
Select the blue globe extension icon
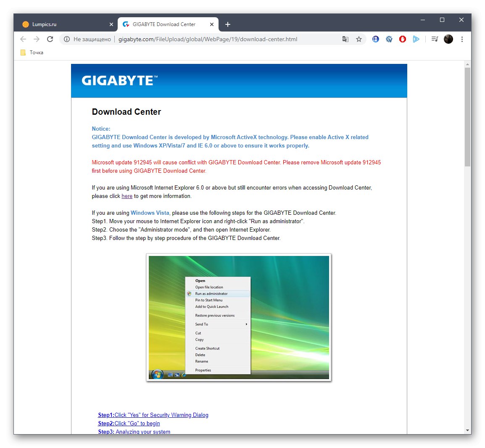[x=375, y=39]
